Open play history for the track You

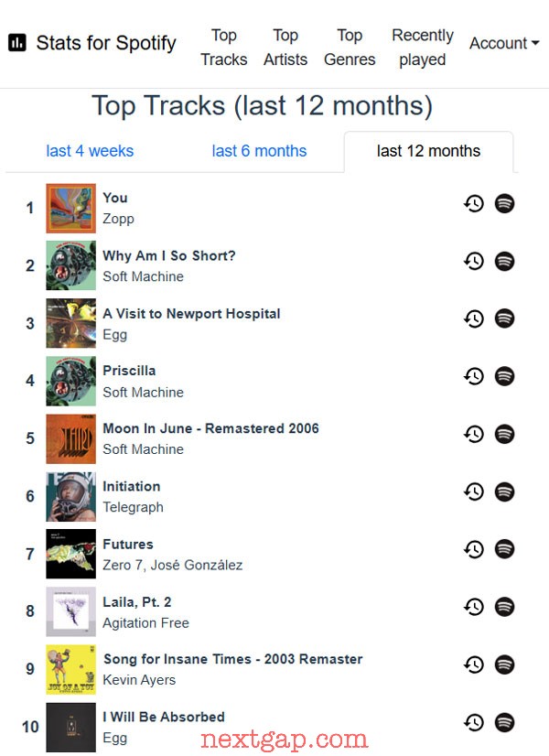[x=474, y=203]
